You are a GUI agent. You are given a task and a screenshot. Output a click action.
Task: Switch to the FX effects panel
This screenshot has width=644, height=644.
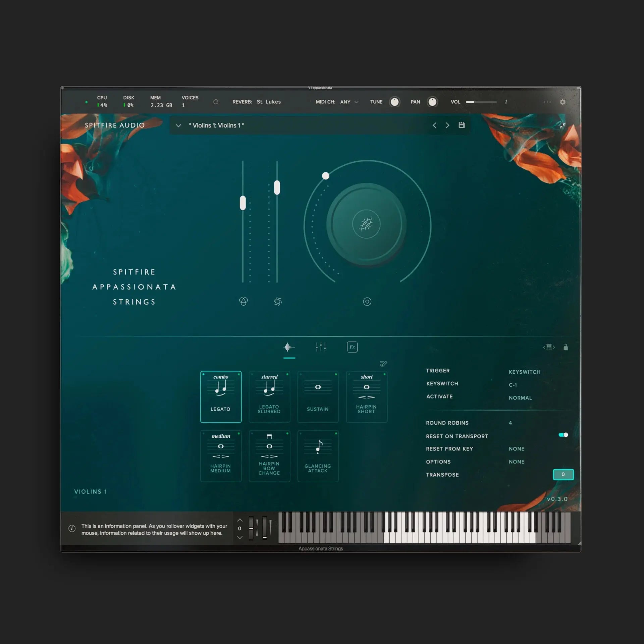(x=352, y=347)
